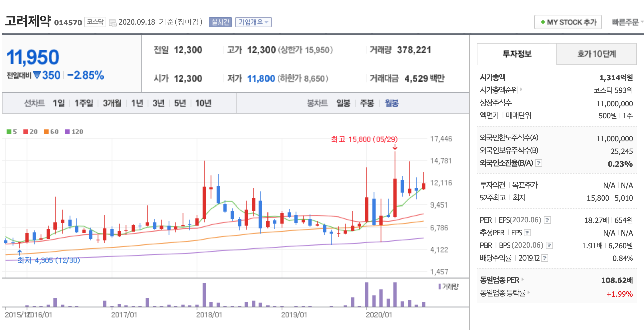Open the 동일업종 PER link
Viewport: 644px width, 330px height.
502,280
